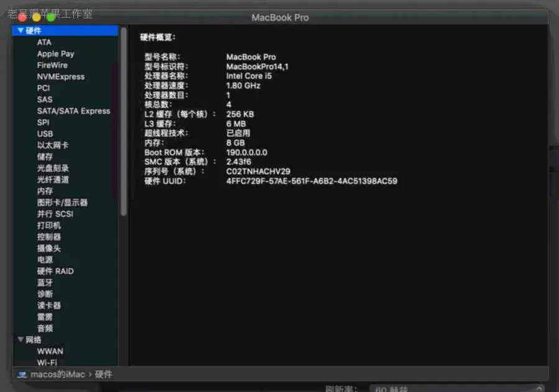Select Apple Pay in the sidebar
Viewport: 559px width, 392px height.
[56, 54]
